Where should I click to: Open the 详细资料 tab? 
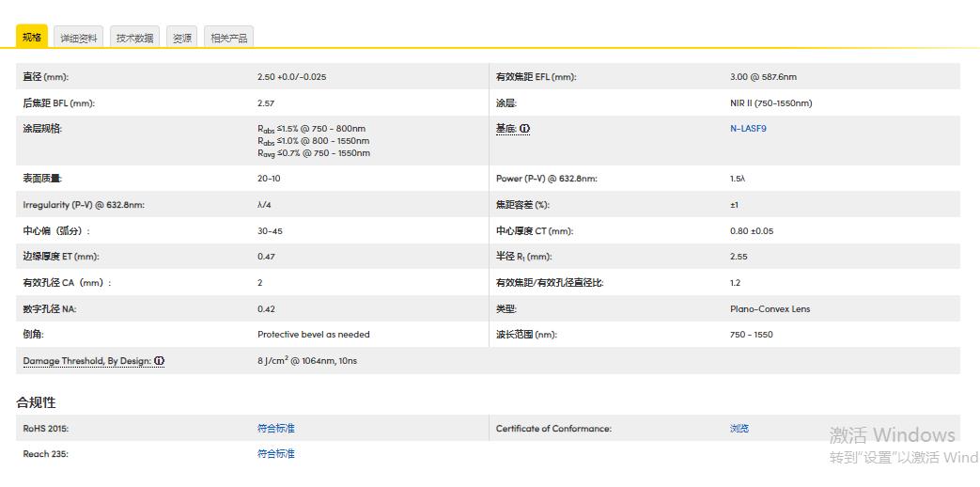[x=79, y=37]
